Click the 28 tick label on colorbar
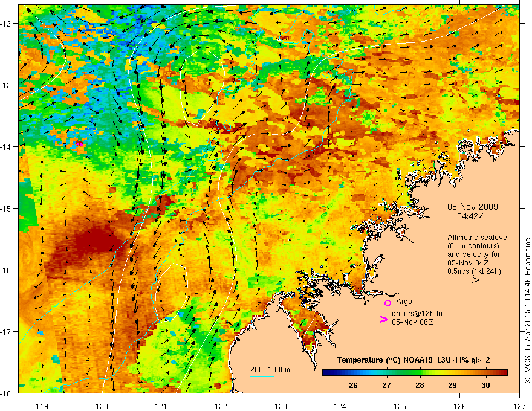Image resolution: width=532 pixels, height=411 pixels. (x=420, y=385)
